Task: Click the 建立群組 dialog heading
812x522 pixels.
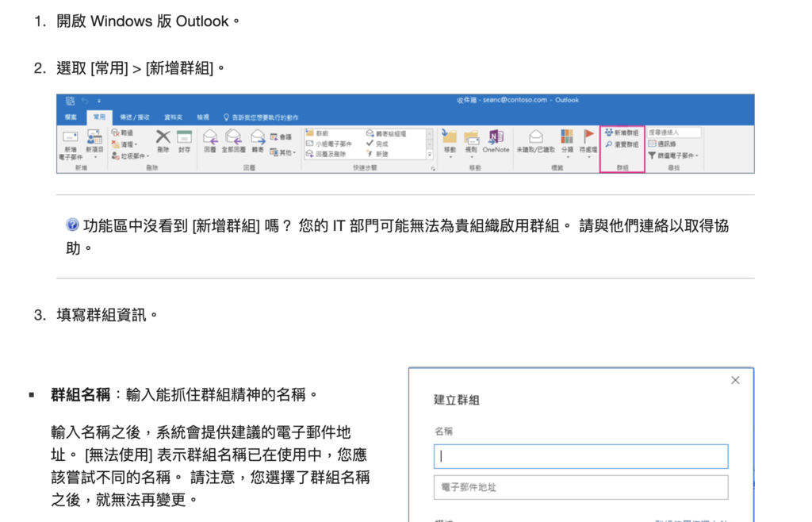Action: click(x=456, y=400)
